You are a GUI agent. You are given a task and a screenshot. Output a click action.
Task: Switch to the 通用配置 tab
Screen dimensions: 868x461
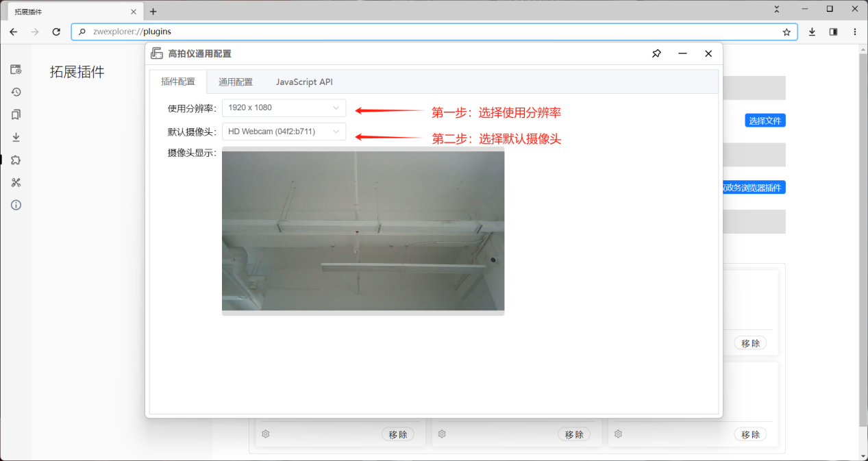tap(236, 82)
